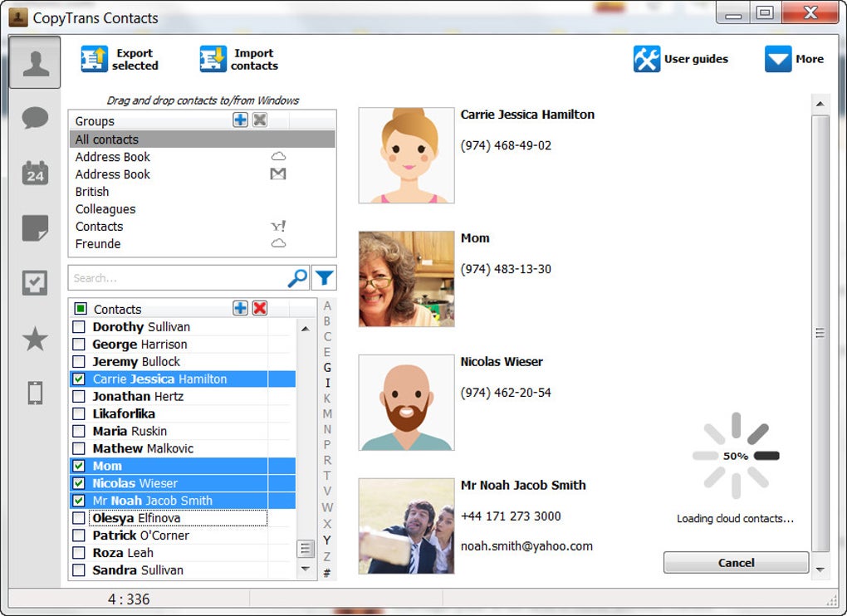The image size is (847, 616).
Task: Select the British group
Action: tap(202, 192)
